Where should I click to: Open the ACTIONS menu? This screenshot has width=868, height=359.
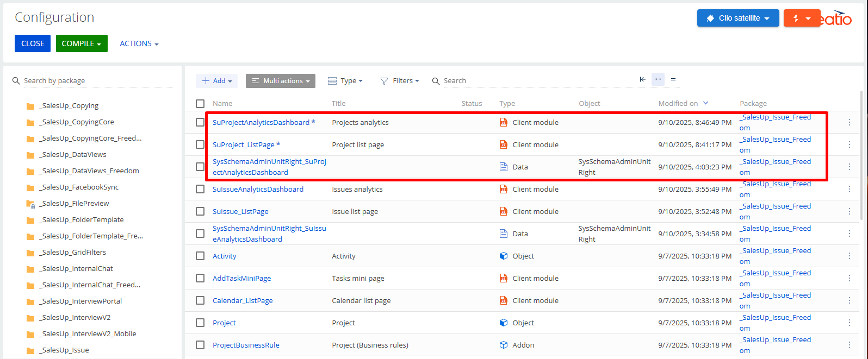click(x=139, y=43)
